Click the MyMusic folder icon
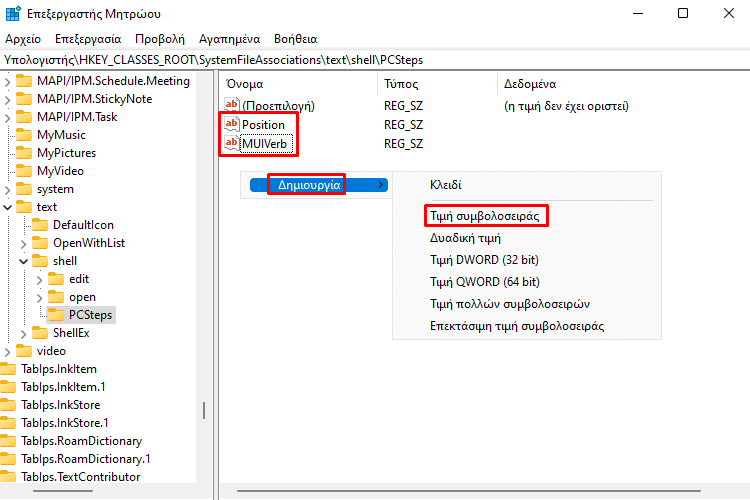 24,135
